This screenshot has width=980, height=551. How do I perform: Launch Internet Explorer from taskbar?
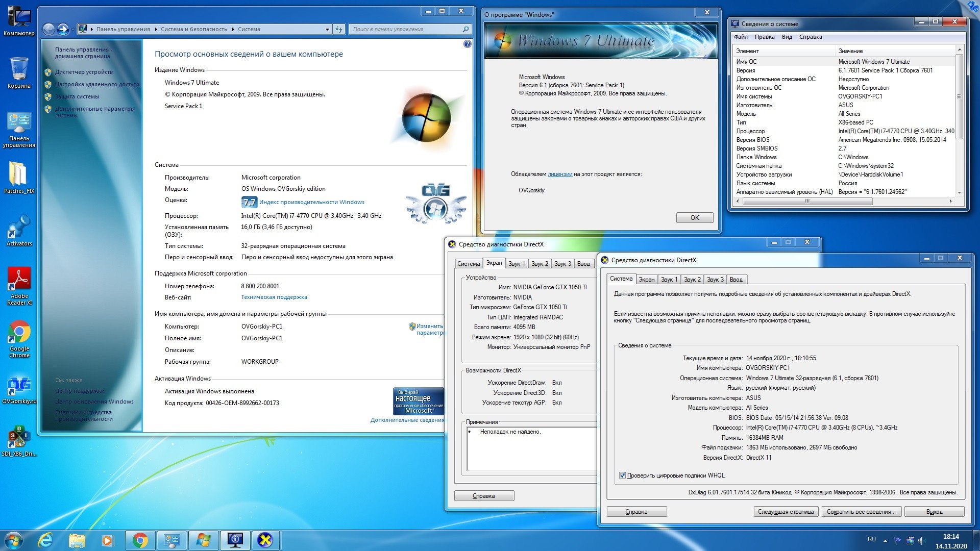(x=46, y=540)
